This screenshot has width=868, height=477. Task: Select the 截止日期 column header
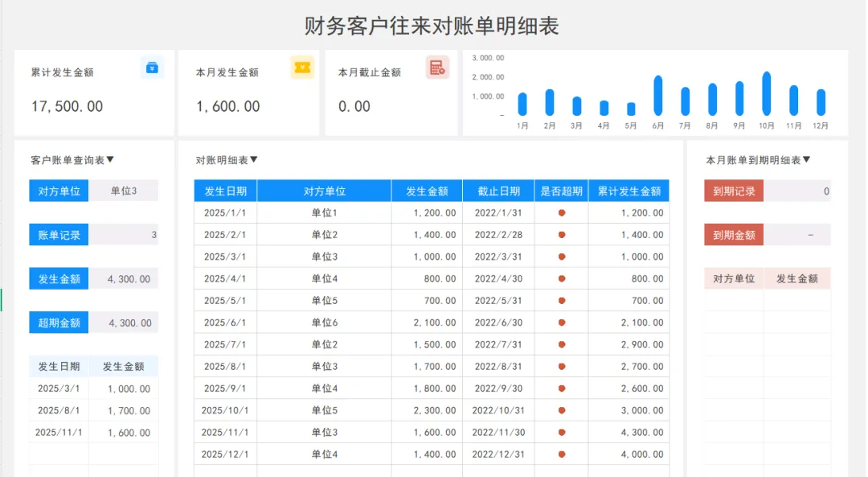tap(499, 191)
